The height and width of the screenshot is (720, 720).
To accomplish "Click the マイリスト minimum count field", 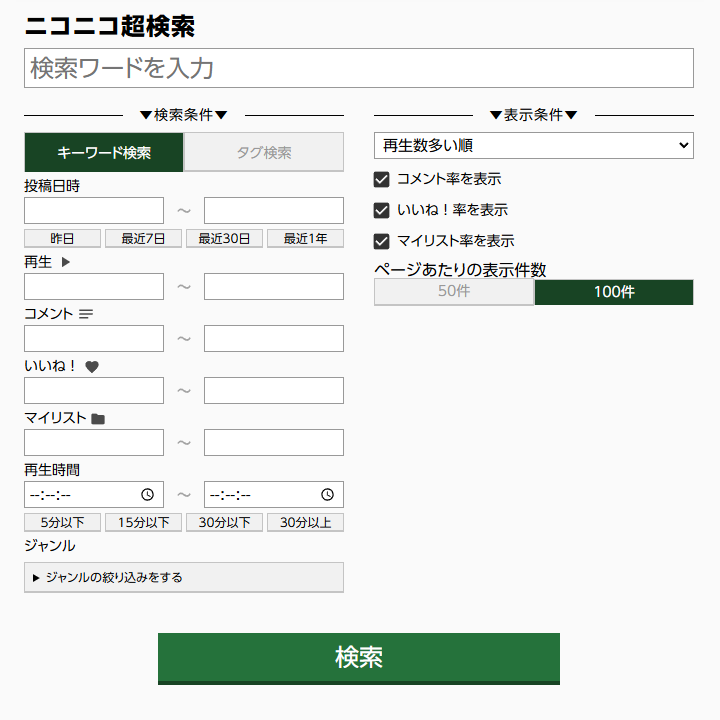I will pyautogui.click(x=94, y=443).
